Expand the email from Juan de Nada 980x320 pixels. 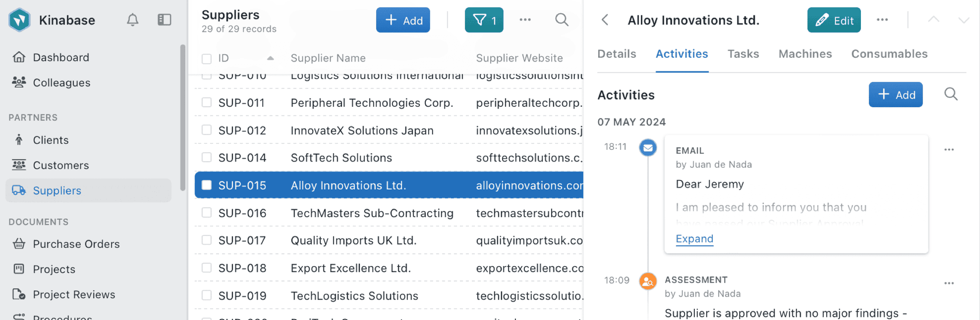coord(694,239)
